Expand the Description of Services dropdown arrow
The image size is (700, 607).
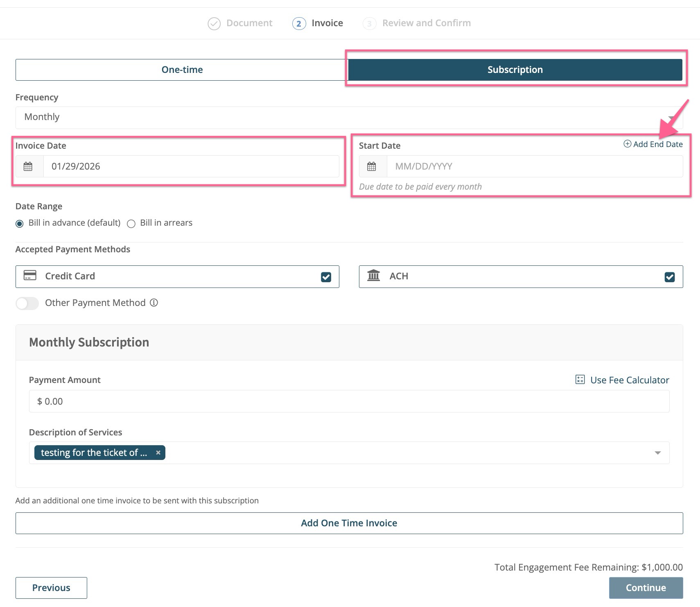[x=657, y=453]
